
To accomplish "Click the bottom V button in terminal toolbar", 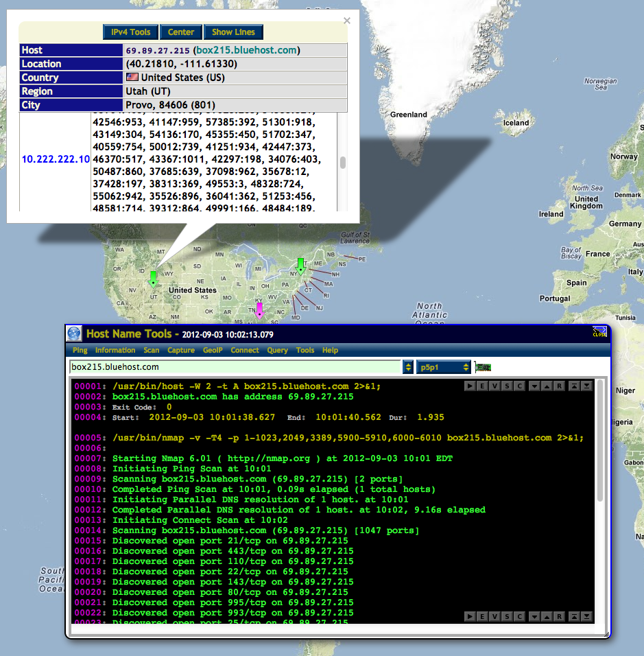I will [x=494, y=616].
